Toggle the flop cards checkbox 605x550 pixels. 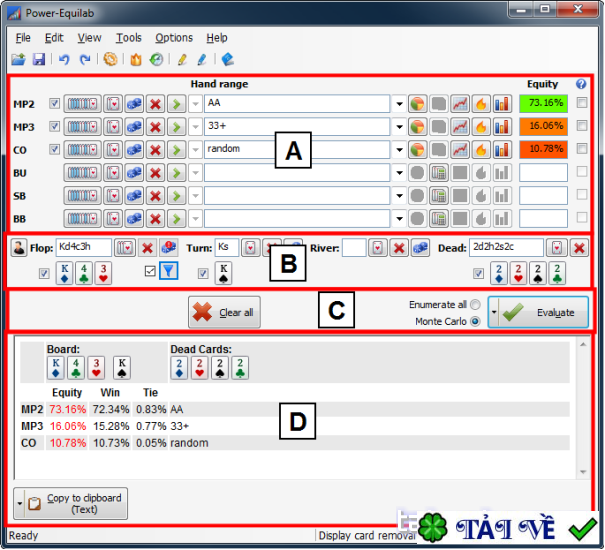pos(44,273)
